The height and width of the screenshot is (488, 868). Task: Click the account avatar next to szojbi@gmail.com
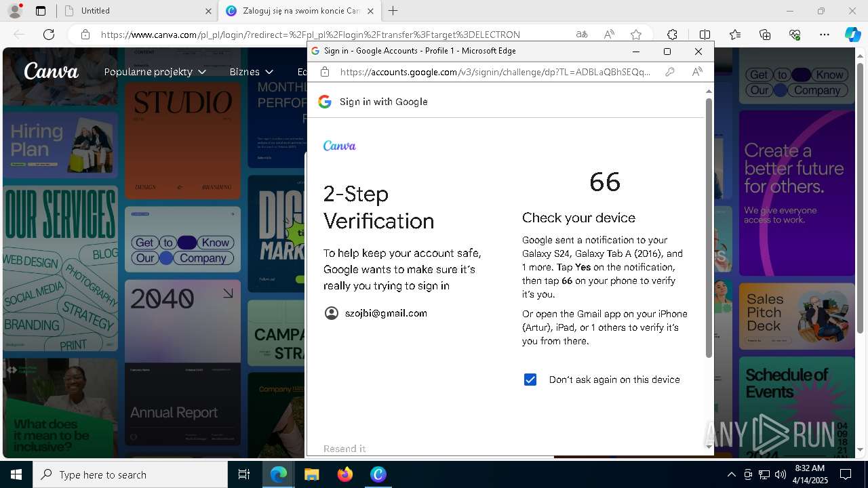pos(332,313)
